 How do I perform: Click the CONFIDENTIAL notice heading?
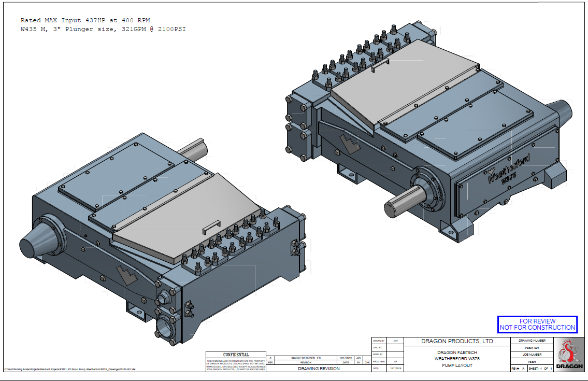pos(236,355)
